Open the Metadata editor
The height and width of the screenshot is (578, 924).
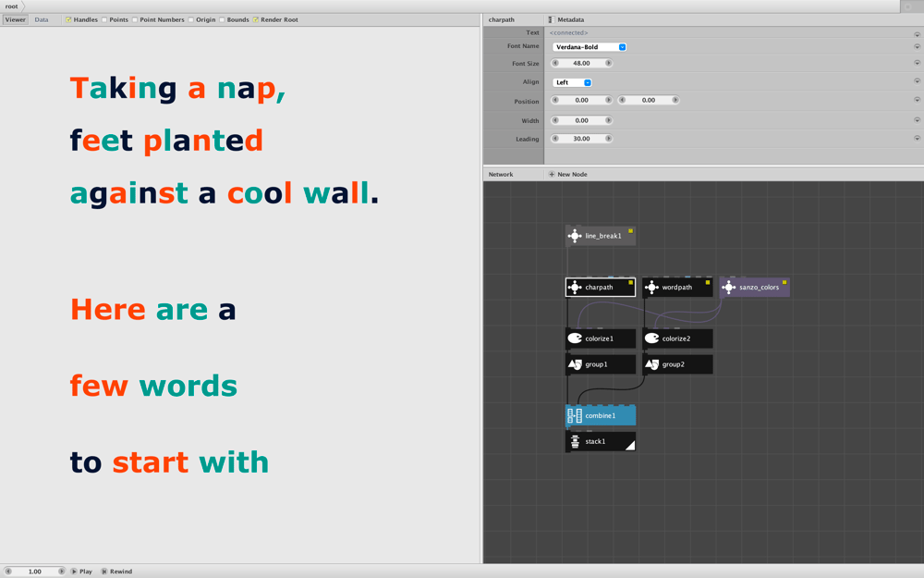coord(566,19)
